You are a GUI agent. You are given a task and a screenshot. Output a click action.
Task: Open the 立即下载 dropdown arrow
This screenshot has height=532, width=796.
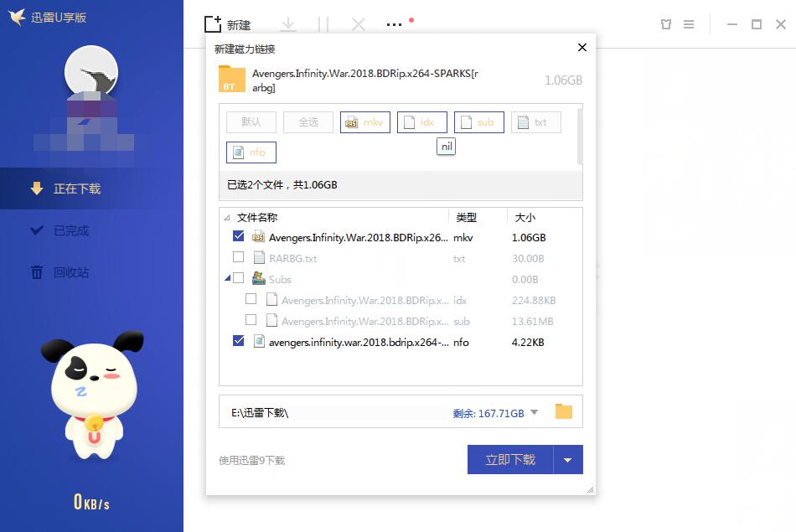(568, 460)
